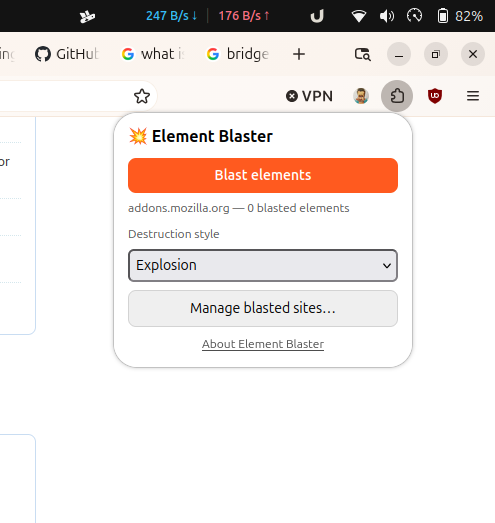Click the tab search icon
This screenshot has width=495, height=523.
(x=363, y=54)
